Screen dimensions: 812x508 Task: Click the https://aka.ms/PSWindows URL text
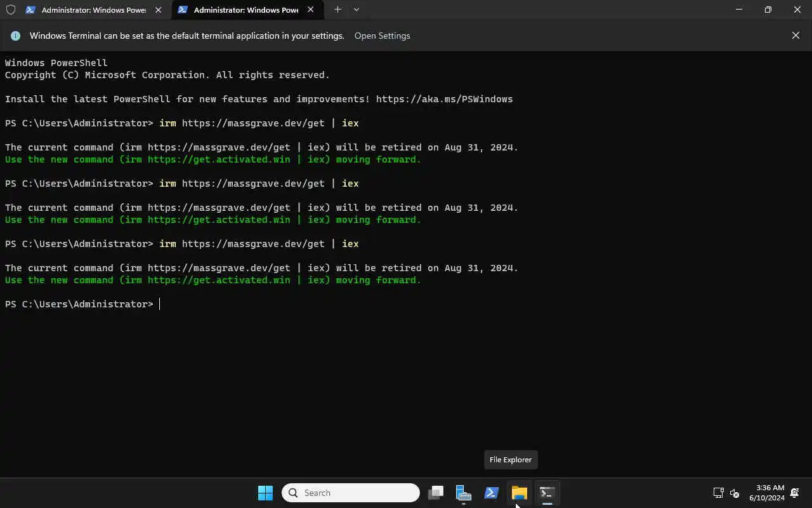(444, 99)
